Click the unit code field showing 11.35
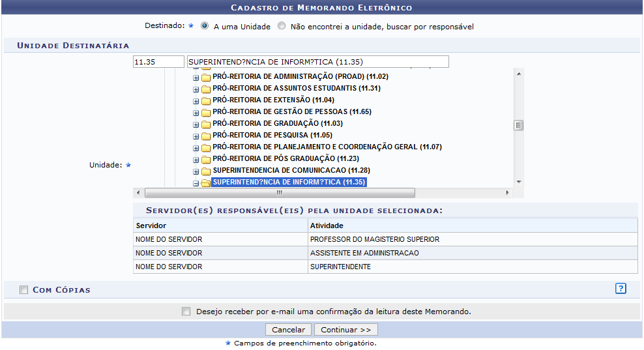The image size is (644, 350). pyautogui.click(x=158, y=62)
